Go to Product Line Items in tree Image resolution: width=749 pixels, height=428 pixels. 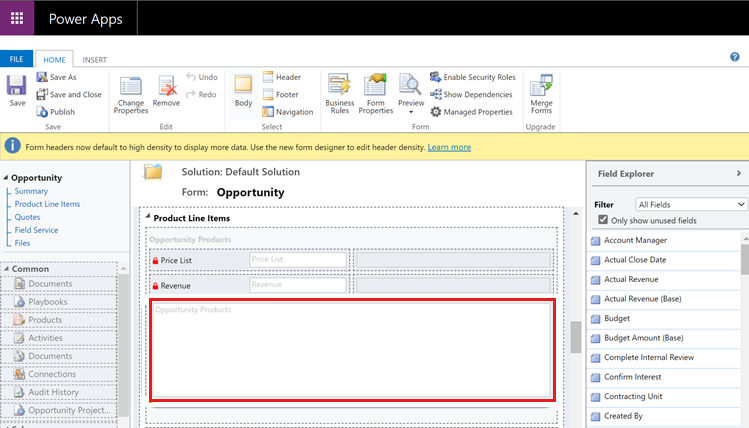[x=47, y=204]
